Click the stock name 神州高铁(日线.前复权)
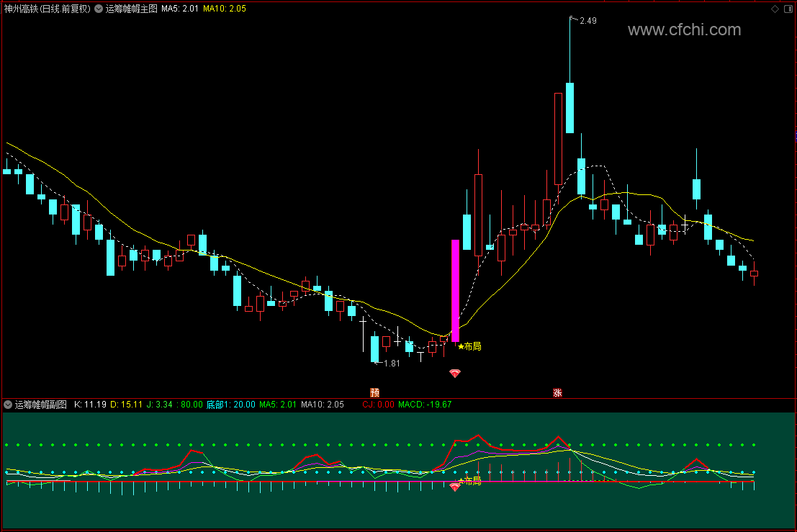Screen dimensions: 797x532 (x=48, y=9)
